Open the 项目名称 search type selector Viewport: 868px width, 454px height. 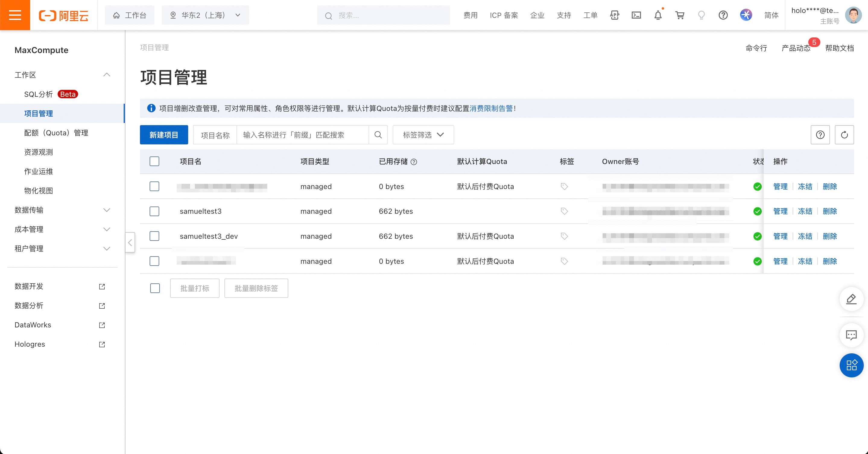[x=215, y=135]
